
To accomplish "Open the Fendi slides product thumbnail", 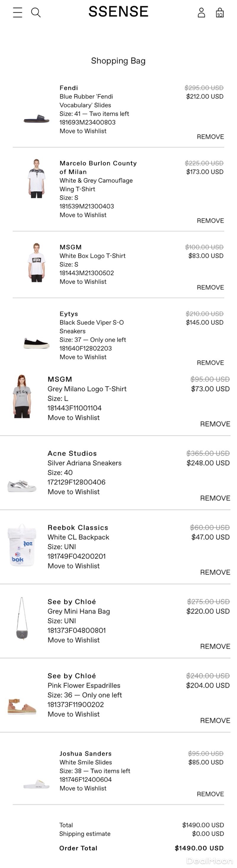I will click(x=36, y=119).
